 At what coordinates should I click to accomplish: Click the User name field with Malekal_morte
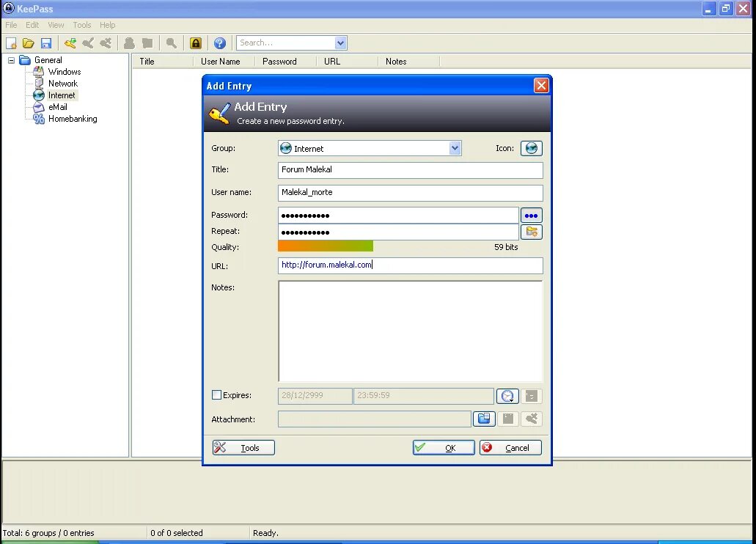coord(411,192)
